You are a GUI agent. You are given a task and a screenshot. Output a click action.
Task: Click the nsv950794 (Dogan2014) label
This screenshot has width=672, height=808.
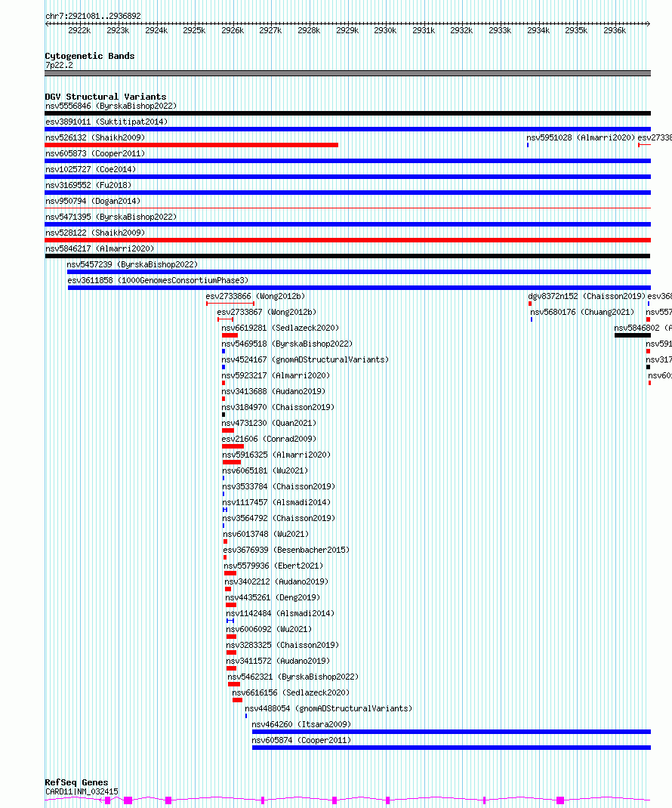coord(93,201)
